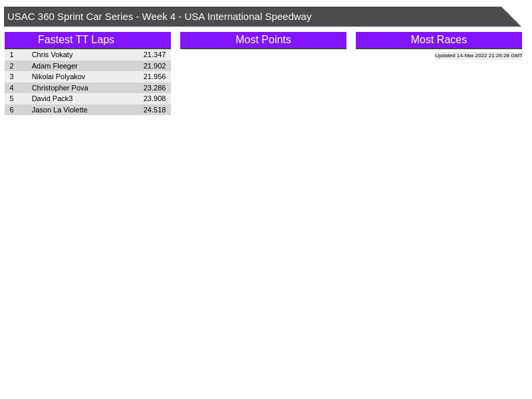Screen dimensions: 532x399
Task: Select the 21.902 lap time
Action: [154, 66]
